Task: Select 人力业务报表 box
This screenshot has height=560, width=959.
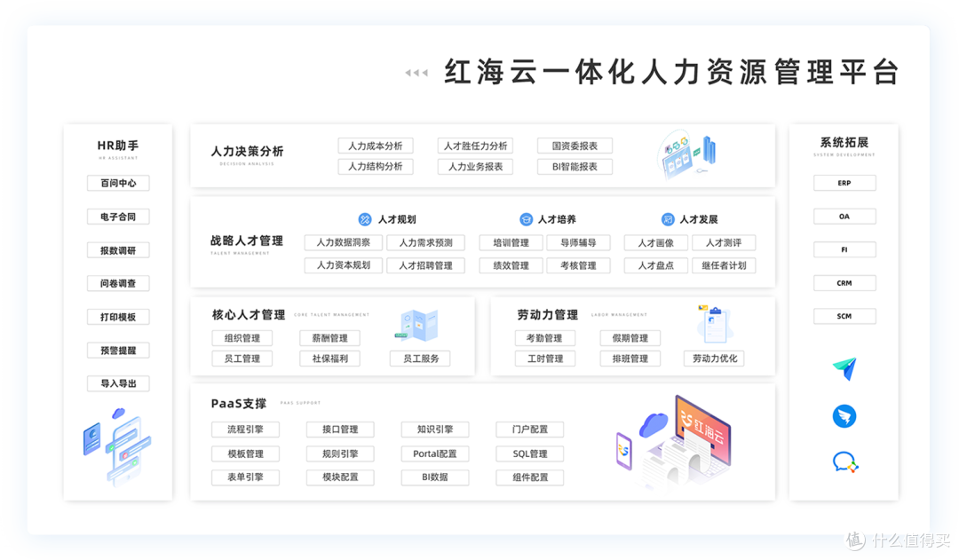Action: [475, 166]
